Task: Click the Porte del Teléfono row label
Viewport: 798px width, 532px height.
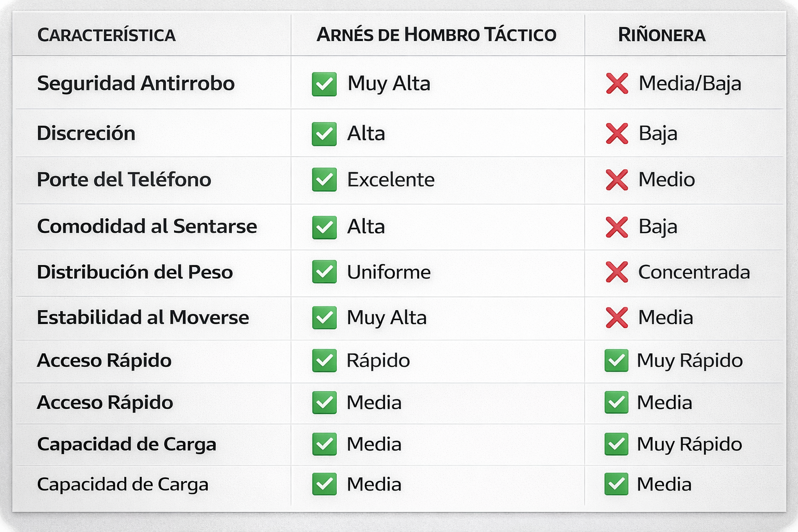Action: pyautogui.click(x=124, y=180)
